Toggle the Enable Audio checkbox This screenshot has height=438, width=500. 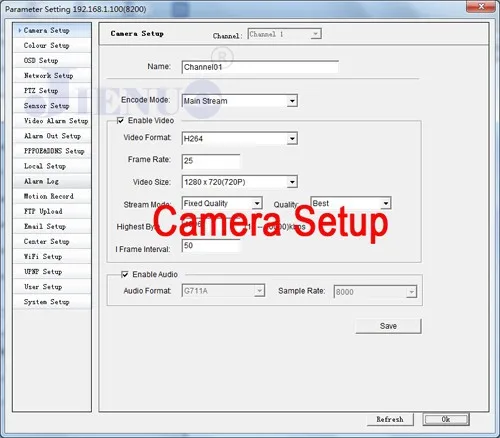pyautogui.click(x=125, y=274)
